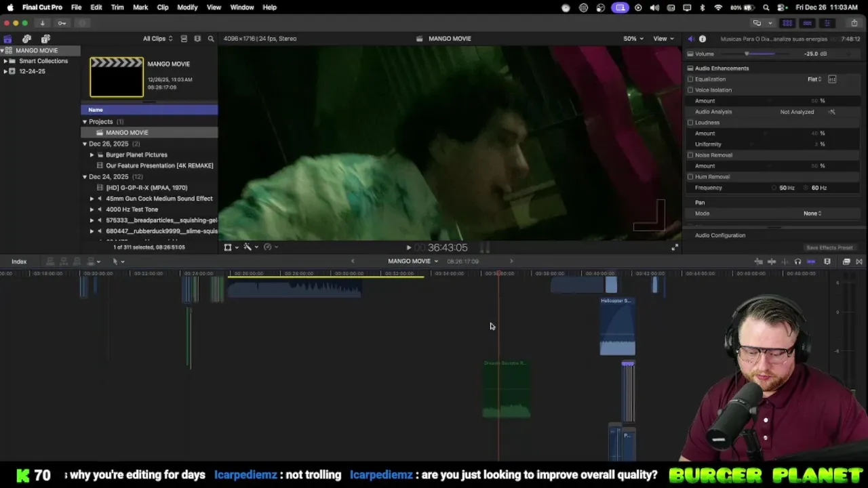Expand the Smart Collections folder

pyautogui.click(x=5, y=61)
